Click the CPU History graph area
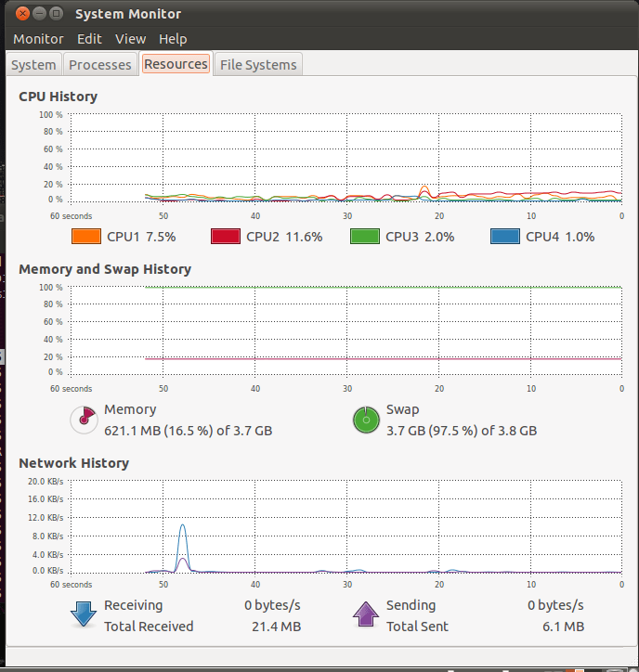 [x=346, y=157]
